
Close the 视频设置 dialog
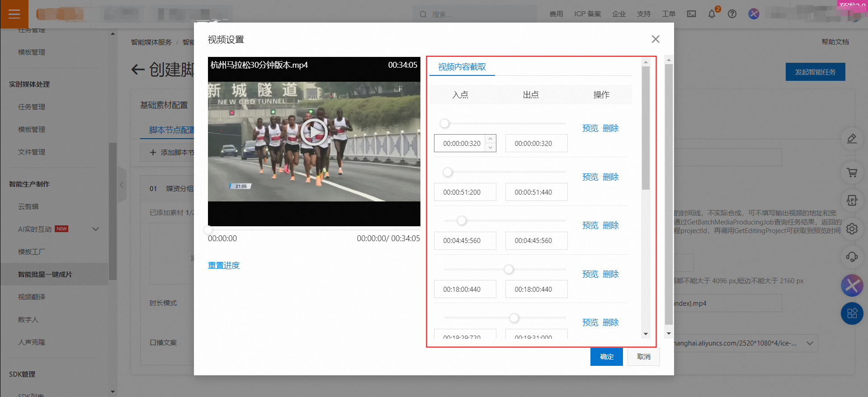(x=656, y=39)
